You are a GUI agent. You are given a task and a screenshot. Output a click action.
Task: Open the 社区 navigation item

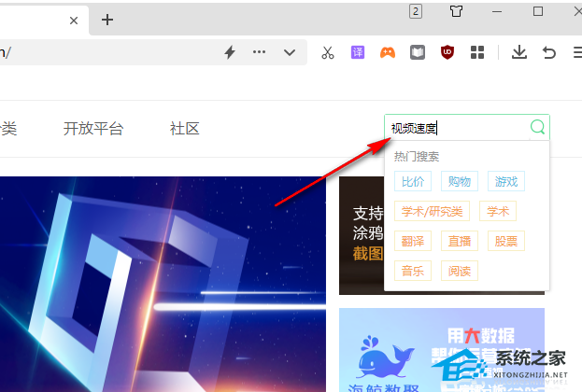tap(184, 129)
